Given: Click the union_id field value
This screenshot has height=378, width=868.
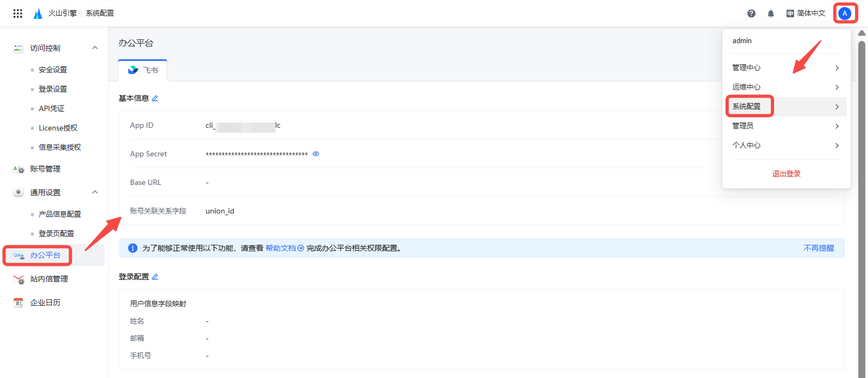Looking at the screenshot, I should (220, 211).
